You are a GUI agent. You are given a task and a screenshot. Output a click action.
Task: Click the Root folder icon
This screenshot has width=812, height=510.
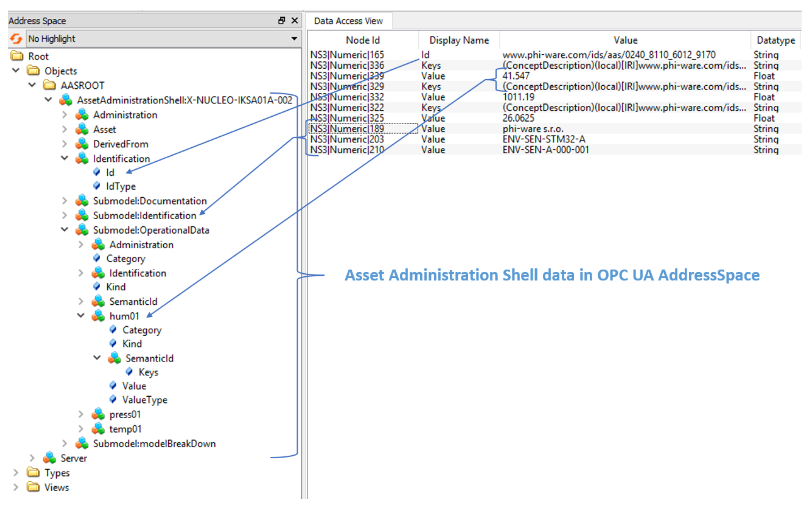pos(17,56)
